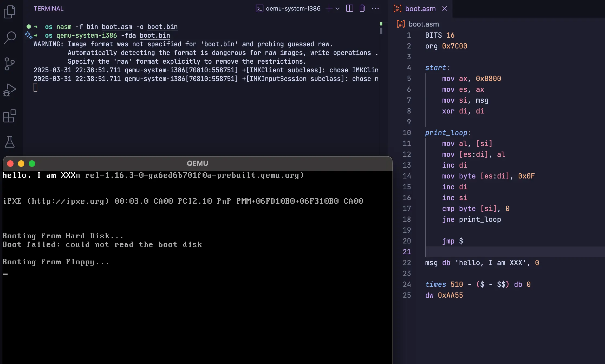Open the Explorer files icon in the activity bar
605x364 pixels.
[10, 12]
